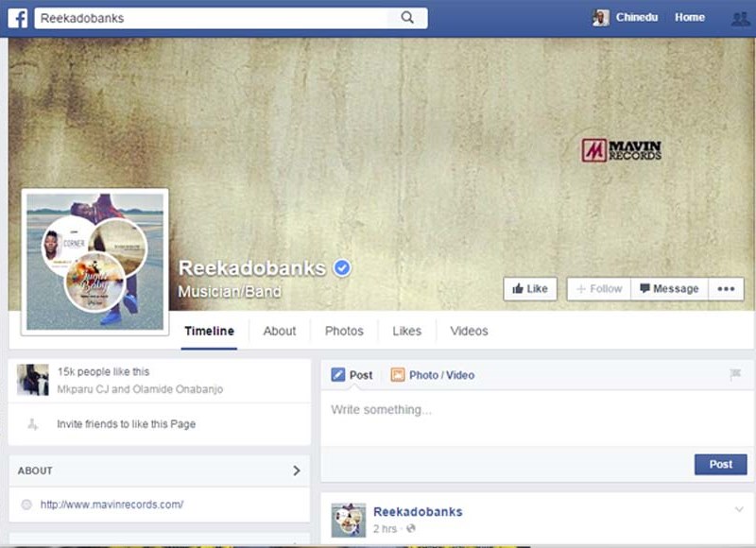Click the blue verified badge
The image size is (756, 548).
point(342,267)
